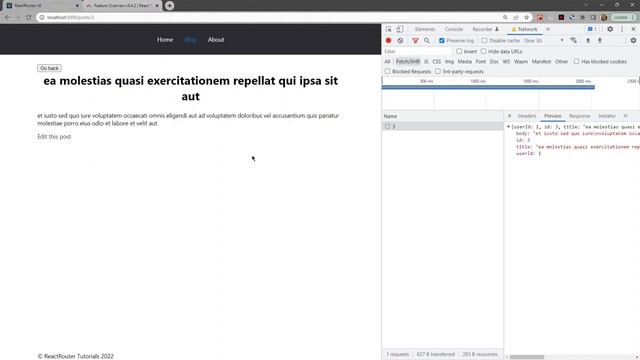Stop recording the network log
The height and width of the screenshot is (360, 640).
tap(389, 40)
